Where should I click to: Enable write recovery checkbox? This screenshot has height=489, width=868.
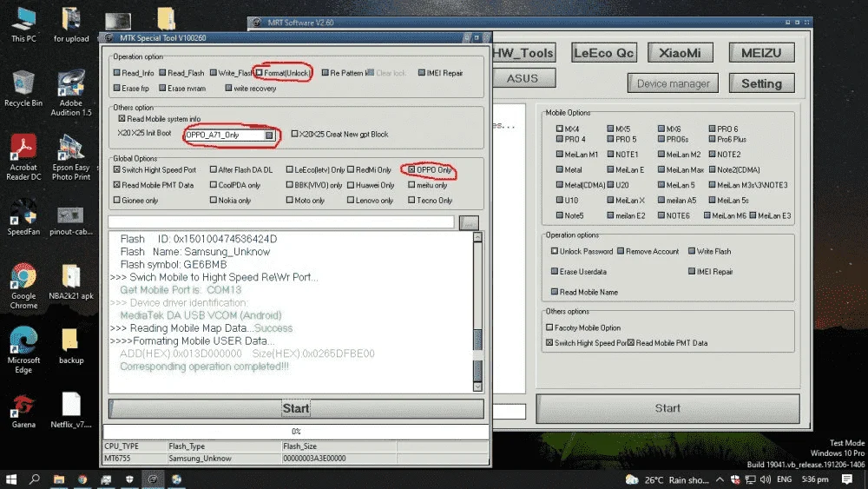point(228,88)
